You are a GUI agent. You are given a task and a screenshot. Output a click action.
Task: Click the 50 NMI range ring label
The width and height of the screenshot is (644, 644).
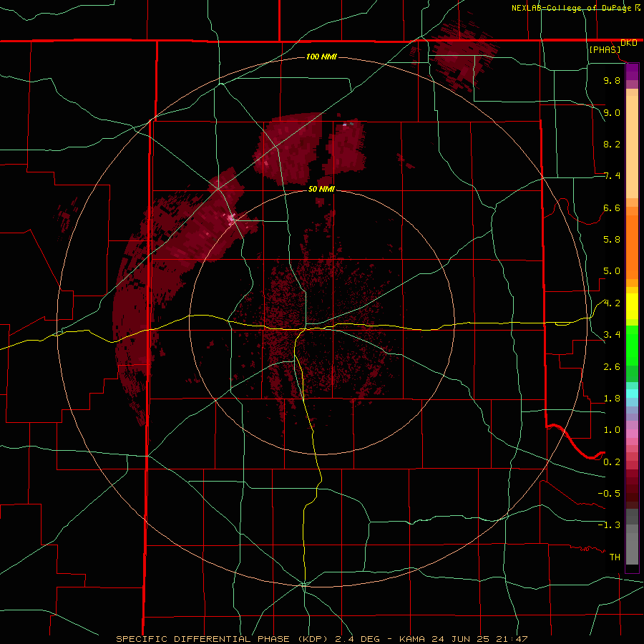tap(321, 189)
